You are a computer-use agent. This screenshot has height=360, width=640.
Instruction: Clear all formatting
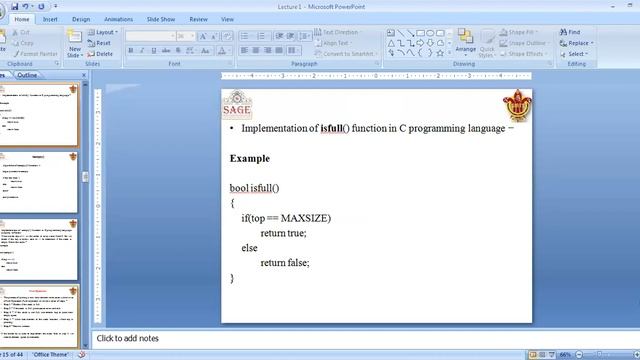227,36
